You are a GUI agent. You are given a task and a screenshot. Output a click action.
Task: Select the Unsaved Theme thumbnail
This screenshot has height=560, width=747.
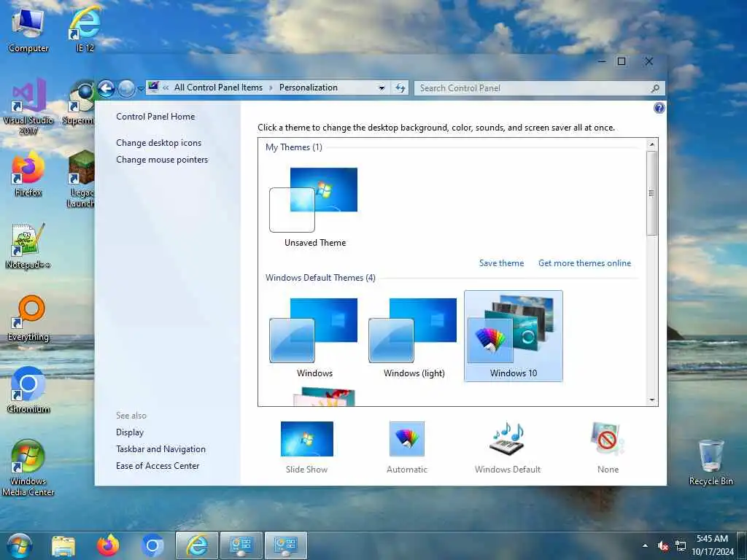click(x=314, y=206)
